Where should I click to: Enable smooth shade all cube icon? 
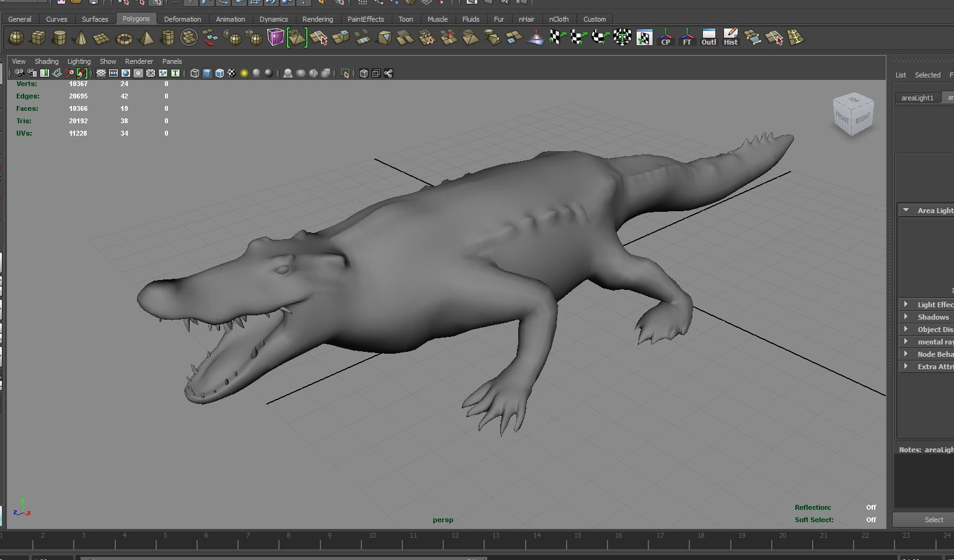[207, 73]
